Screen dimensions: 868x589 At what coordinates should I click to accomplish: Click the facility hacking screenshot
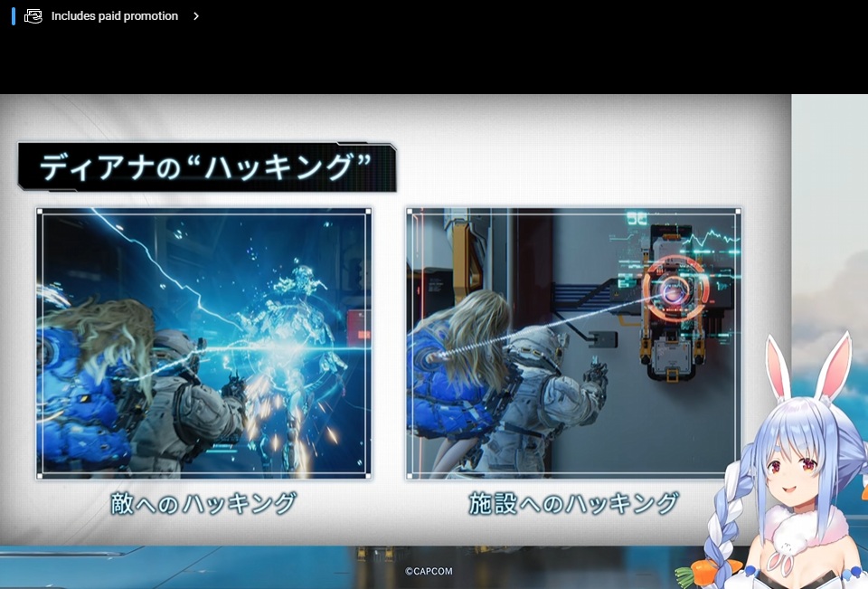coord(573,344)
